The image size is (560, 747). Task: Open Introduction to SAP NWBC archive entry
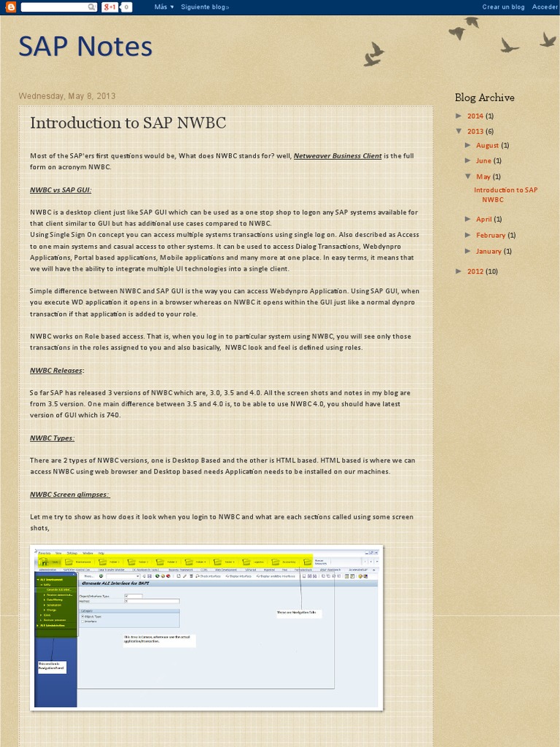pos(506,194)
